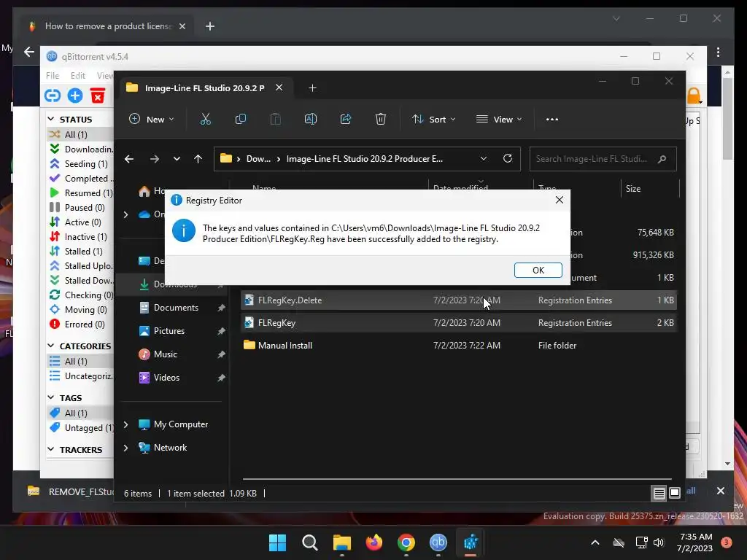The image size is (747, 560).
Task: Expand the OneDrive tree node
Action: point(125,215)
